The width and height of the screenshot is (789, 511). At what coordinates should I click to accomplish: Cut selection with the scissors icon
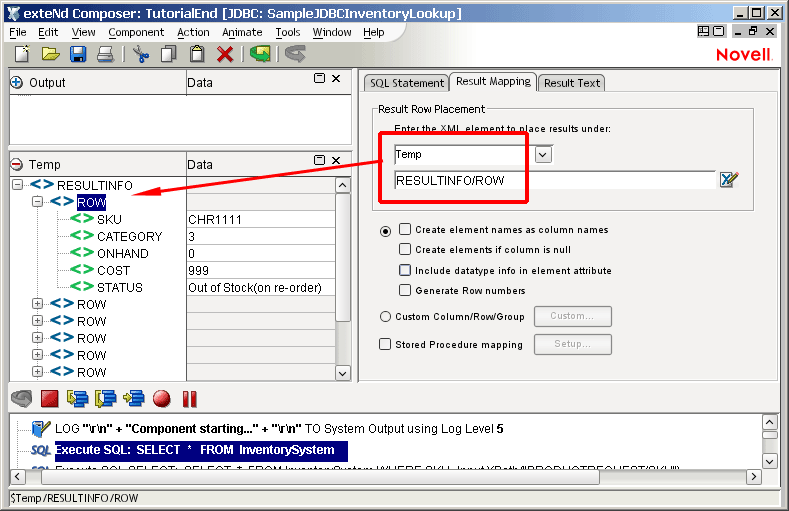coord(141,54)
